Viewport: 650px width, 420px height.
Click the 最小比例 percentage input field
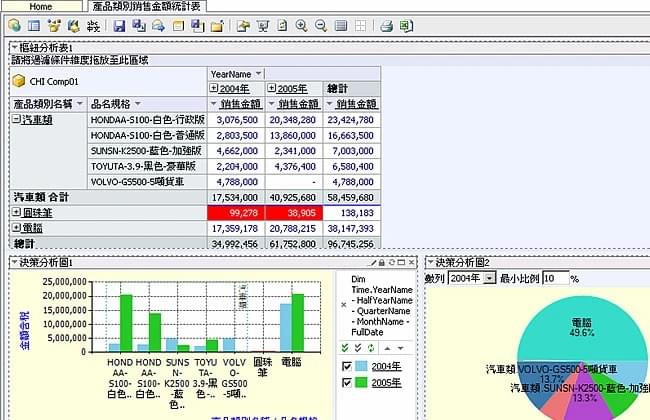tap(555, 277)
